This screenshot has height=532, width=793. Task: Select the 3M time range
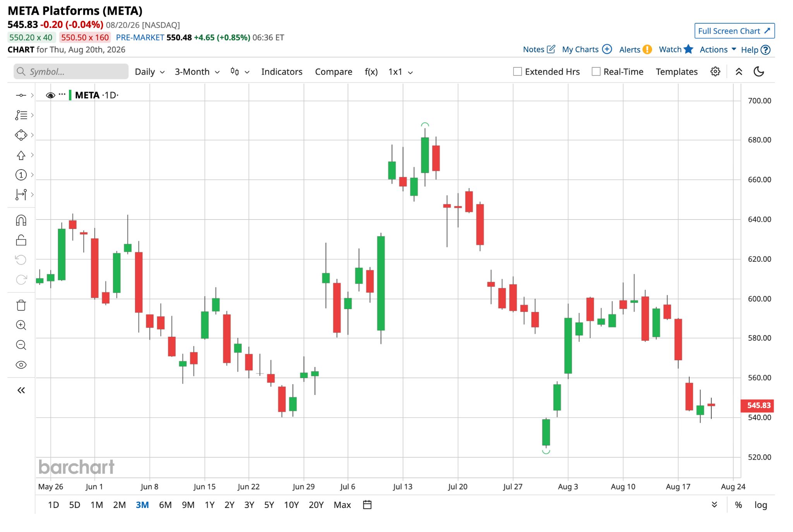click(x=142, y=505)
